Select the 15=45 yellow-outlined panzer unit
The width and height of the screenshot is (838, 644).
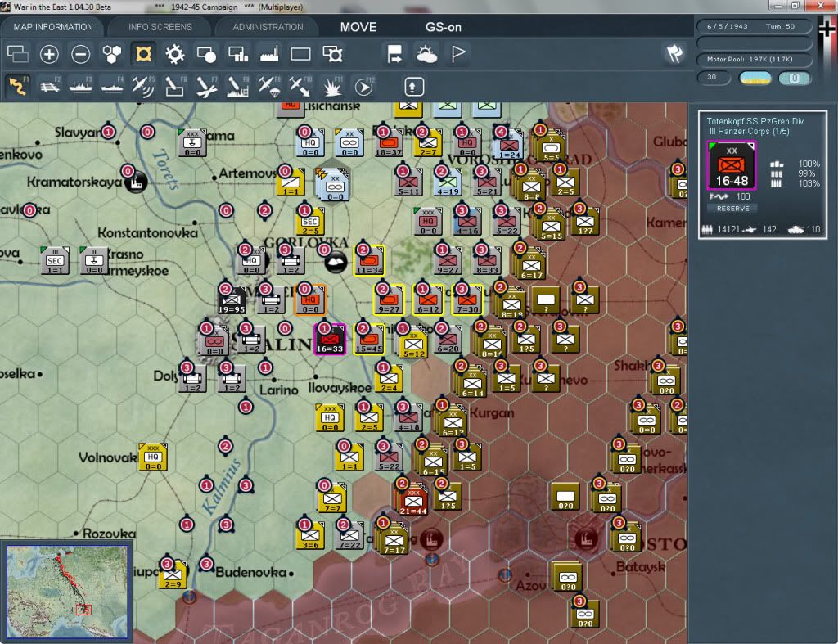[x=369, y=340]
